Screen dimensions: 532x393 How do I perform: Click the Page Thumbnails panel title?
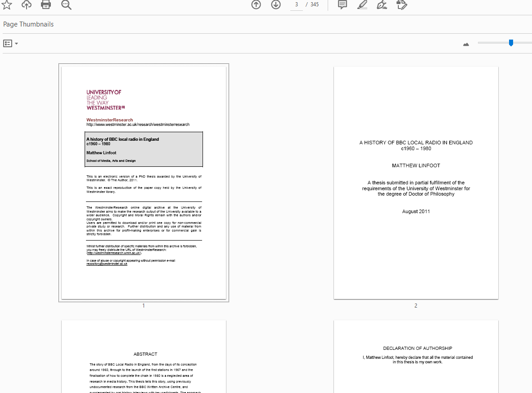[x=28, y=24]
